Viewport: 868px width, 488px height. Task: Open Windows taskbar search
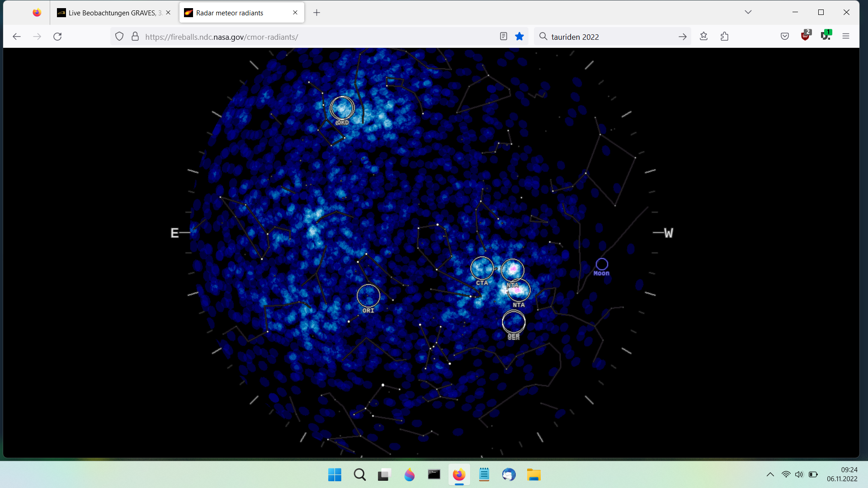(x=360, y=475)
